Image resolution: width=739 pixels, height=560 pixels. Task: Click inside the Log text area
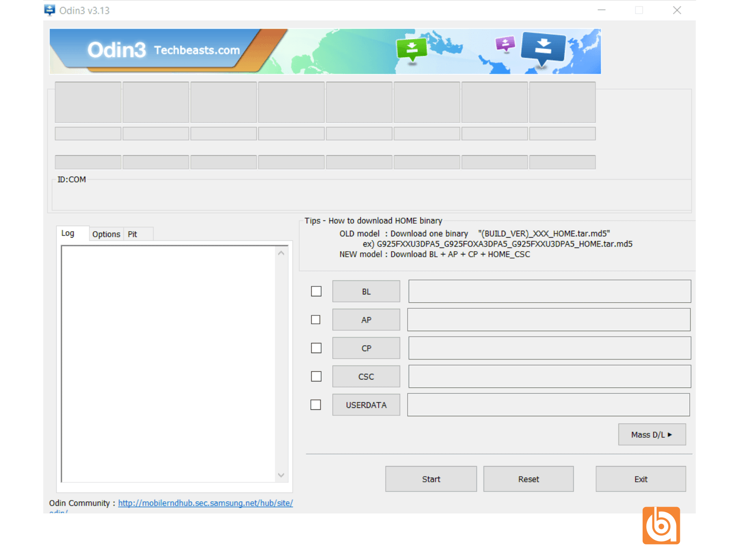[x=168, y=364]
